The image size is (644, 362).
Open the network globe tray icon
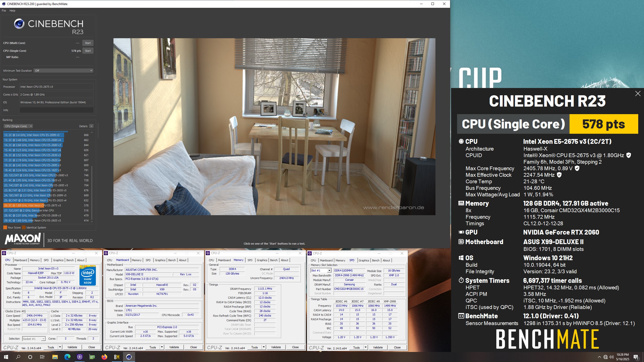pos(606,357)
